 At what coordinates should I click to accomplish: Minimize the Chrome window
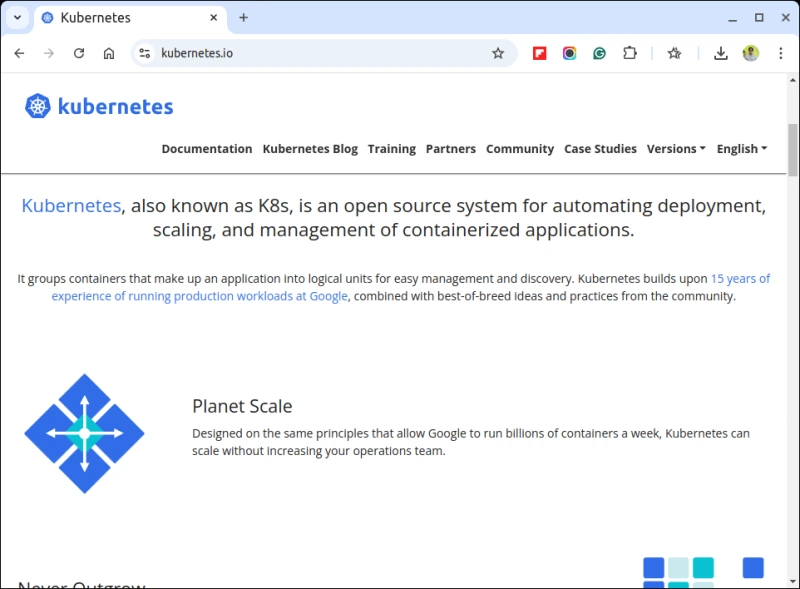(x=733, y=18)
